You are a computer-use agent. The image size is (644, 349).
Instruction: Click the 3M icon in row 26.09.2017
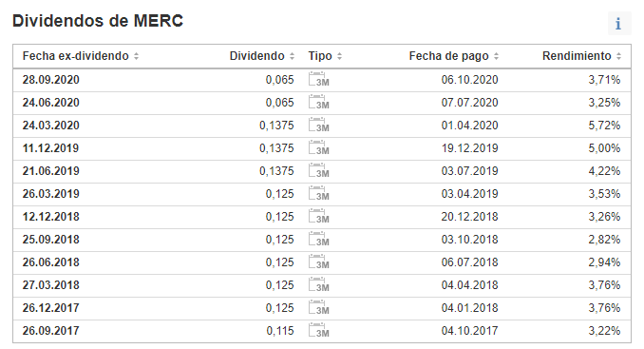(x=319, y=331)
